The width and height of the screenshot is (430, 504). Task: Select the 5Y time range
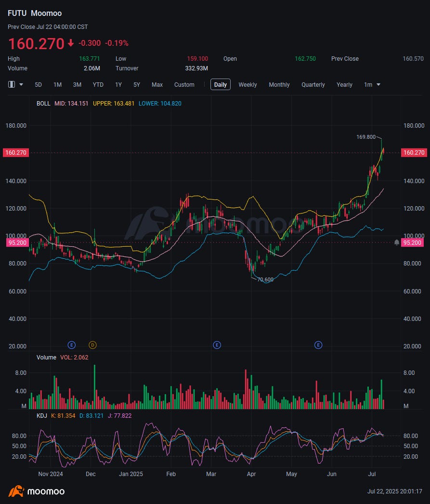coord(137,84)
